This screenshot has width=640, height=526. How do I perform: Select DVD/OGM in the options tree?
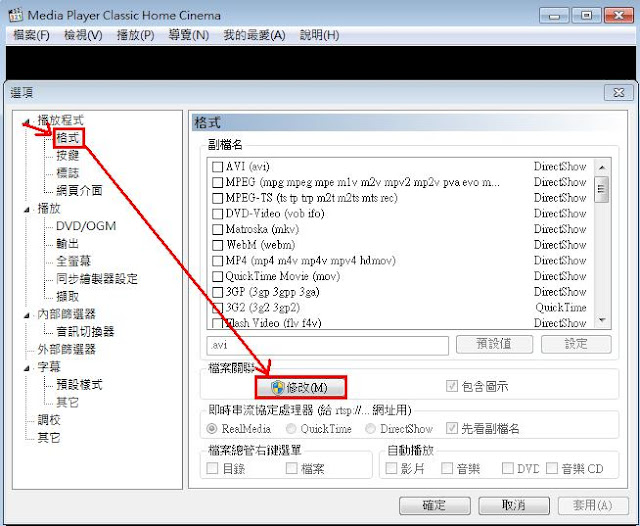86,226
